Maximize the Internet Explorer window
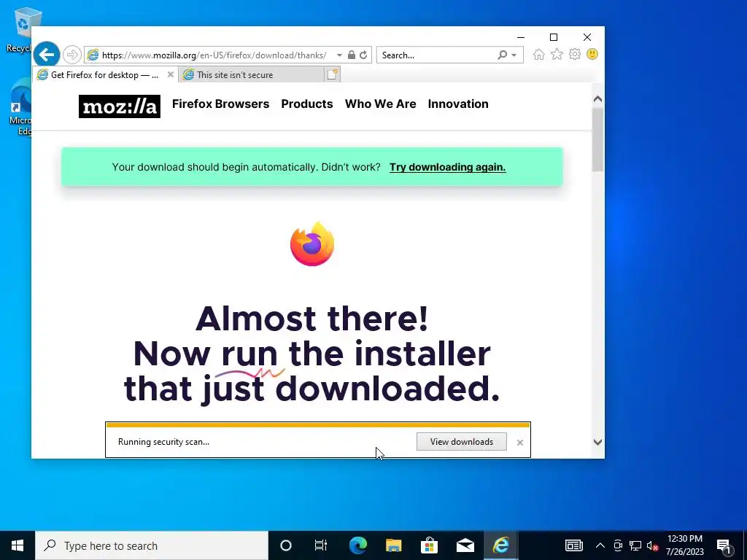This screenshot has width=747, height=560. tap(554, 37)
